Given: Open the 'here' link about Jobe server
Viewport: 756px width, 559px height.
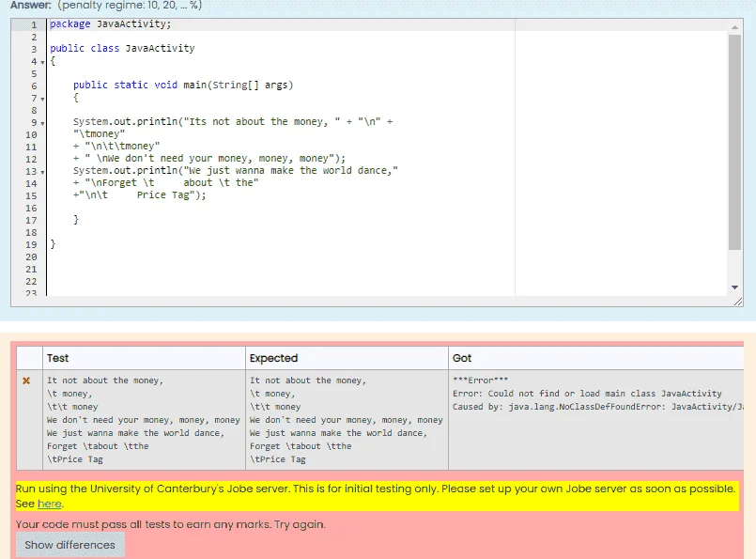Looking at the screenshot, I should pos(49,504).
